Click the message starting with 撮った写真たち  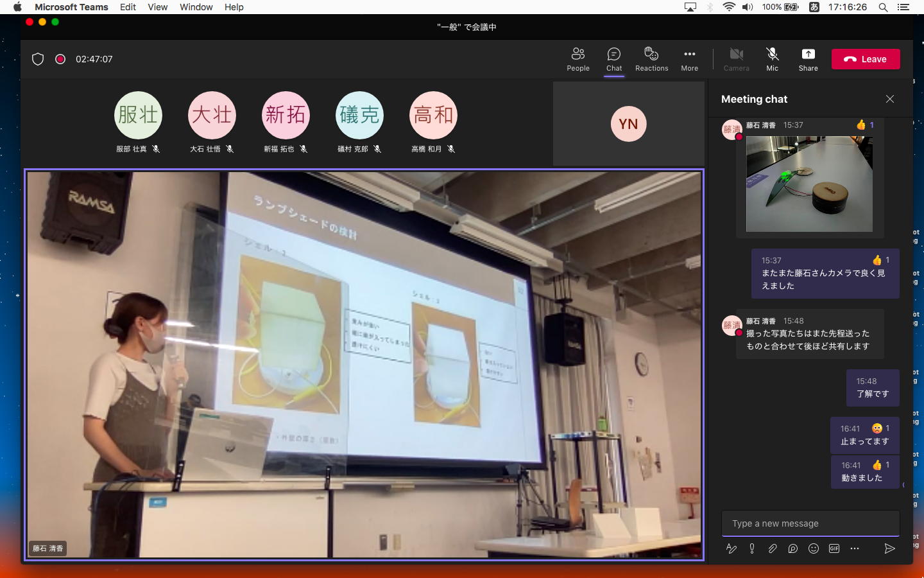point(810,334)
